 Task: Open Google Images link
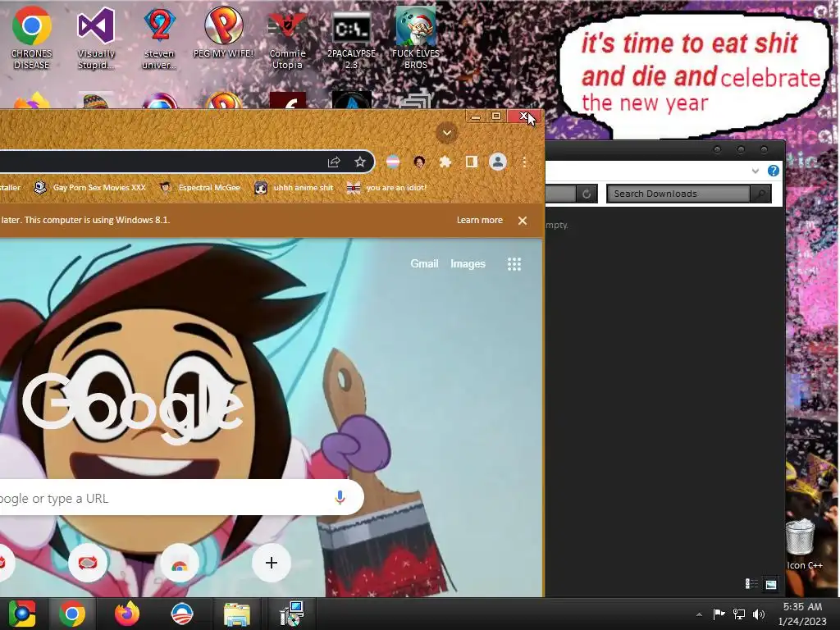468,263
